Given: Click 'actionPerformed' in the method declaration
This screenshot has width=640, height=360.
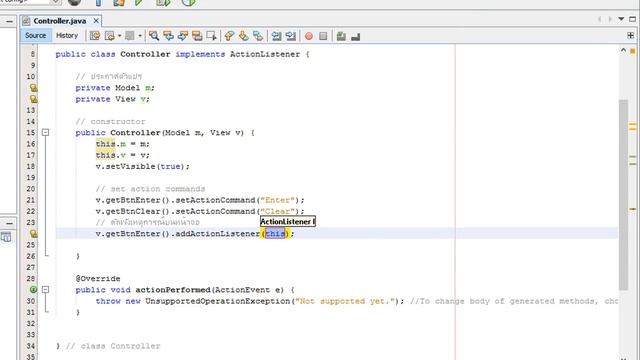Looking at the screenshot, I should (173, 290).
